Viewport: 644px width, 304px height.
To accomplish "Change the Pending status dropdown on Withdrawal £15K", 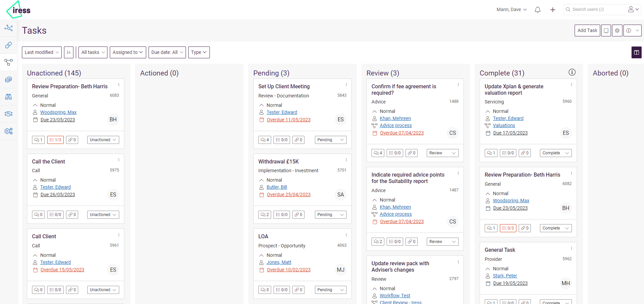I will [330, 214].
